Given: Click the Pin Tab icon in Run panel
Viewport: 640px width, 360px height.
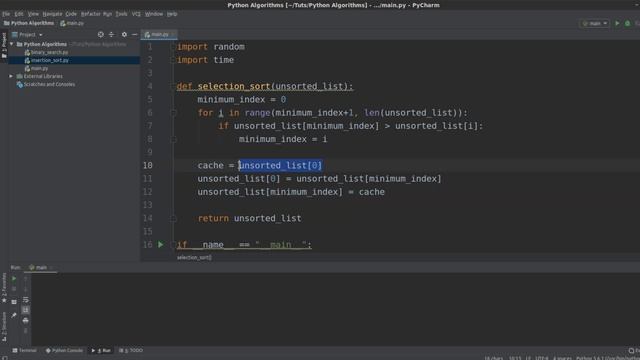Looking at the screenshot, I should (14, 315).
